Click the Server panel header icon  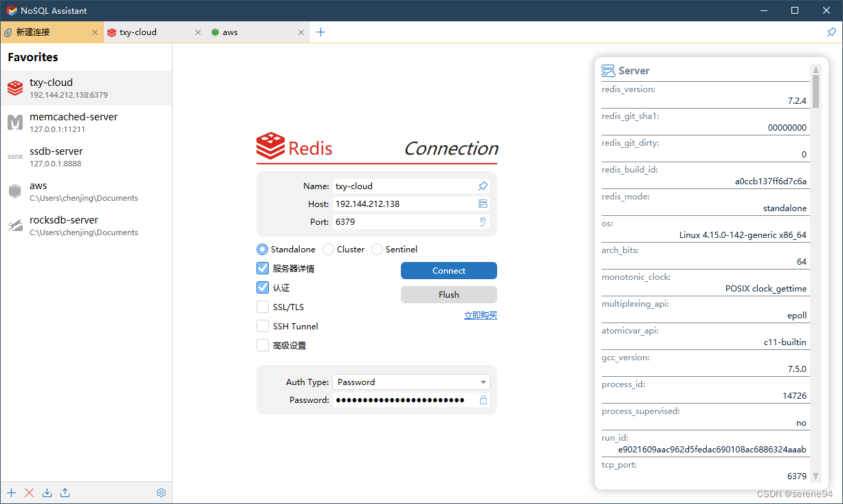[x=608, y=71]
